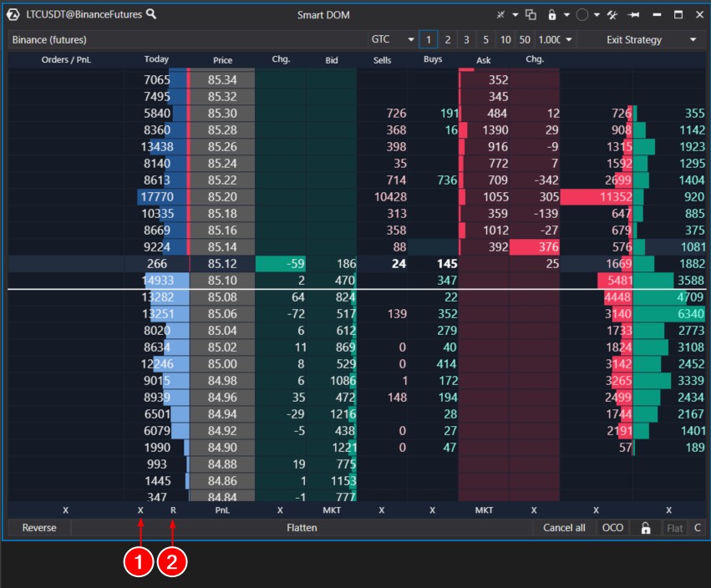Click Cancel all orders button
Screen dimensions: 711x588
(564, 528)
